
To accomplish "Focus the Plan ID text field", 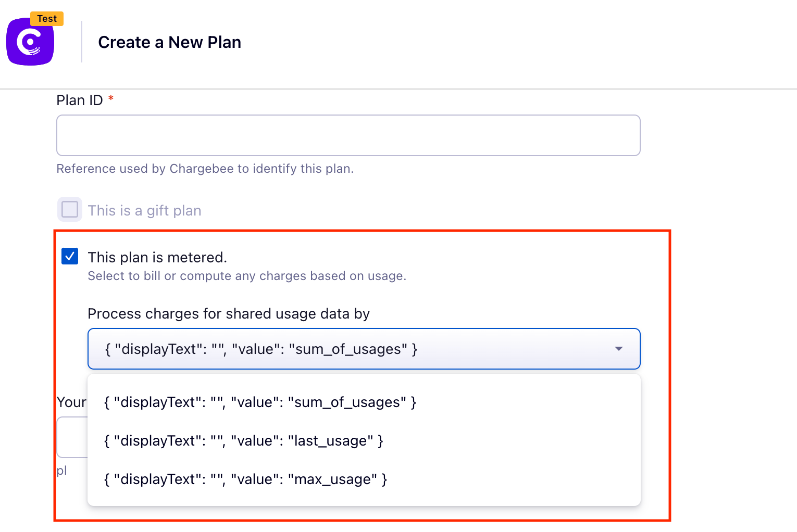I will pyautogui.click(x=348, y=135).
